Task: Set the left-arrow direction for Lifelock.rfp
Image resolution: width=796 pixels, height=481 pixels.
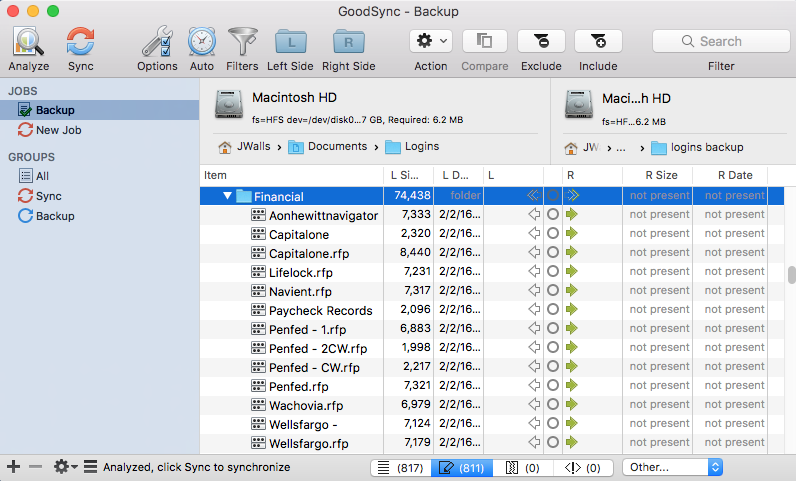Action: [x=533, y=272]
